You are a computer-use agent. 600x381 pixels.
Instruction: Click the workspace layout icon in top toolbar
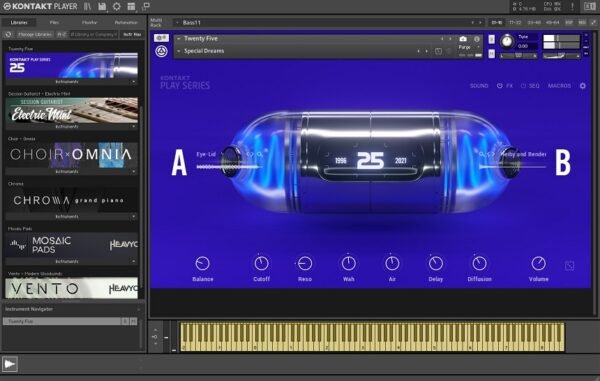pyautogui.click(x=131, y=7)
